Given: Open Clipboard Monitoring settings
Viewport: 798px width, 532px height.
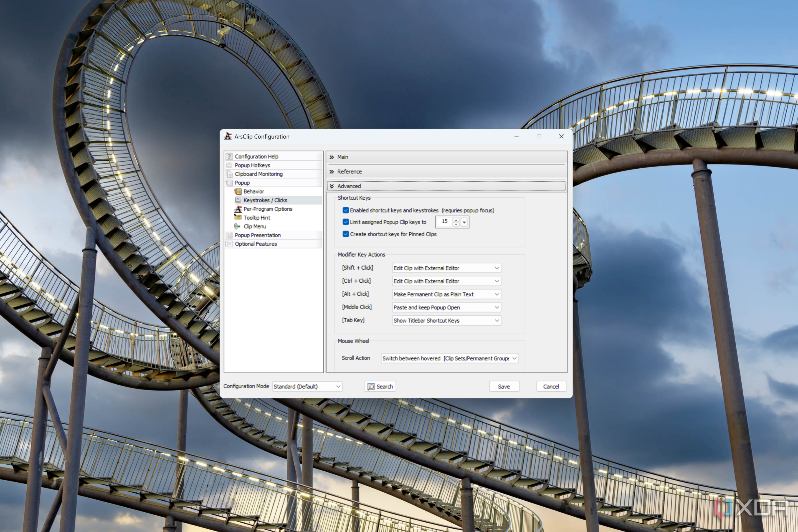Looking at the screenshot, I should [x=259, y=174].
